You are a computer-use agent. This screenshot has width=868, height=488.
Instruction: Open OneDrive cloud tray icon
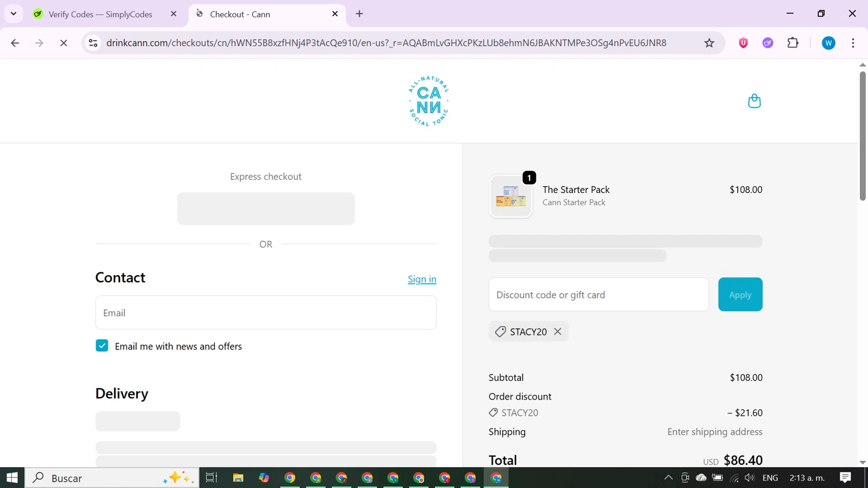701,478
